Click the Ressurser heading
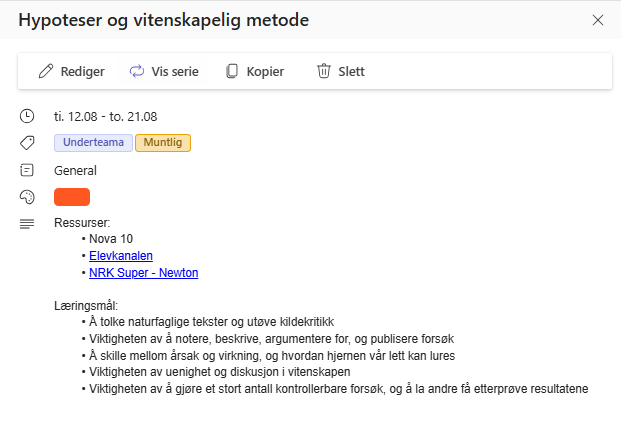 point(82,223)
